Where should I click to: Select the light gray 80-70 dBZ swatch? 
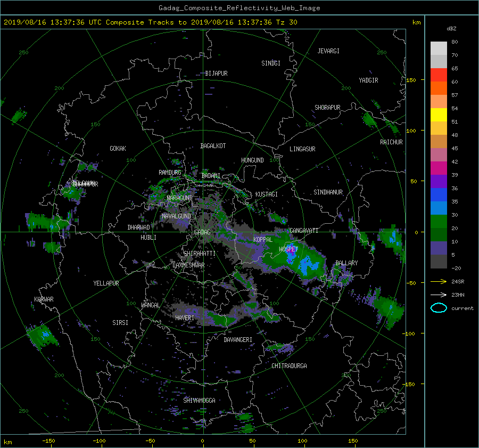click(439, 48)
